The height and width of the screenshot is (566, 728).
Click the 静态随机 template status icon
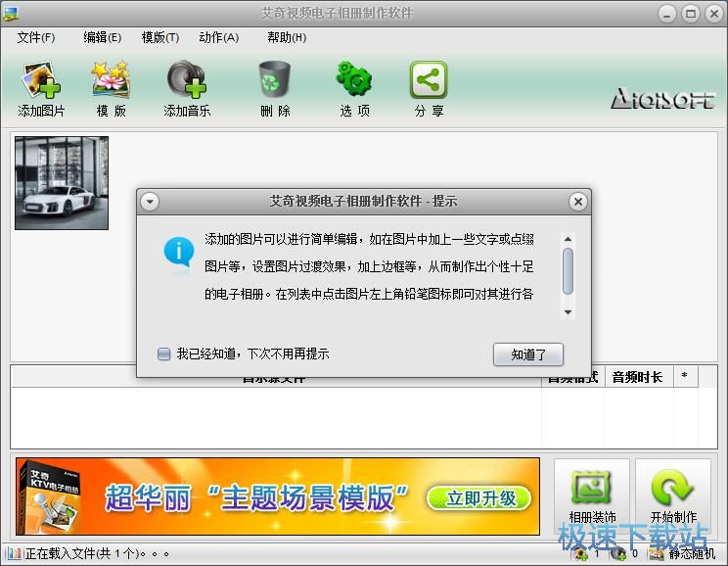point(657,553)
